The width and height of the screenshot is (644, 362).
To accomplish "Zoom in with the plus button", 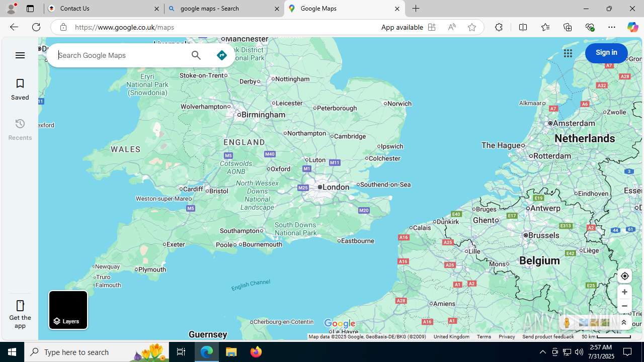I will pyautogui.click(x=624, y=292).
